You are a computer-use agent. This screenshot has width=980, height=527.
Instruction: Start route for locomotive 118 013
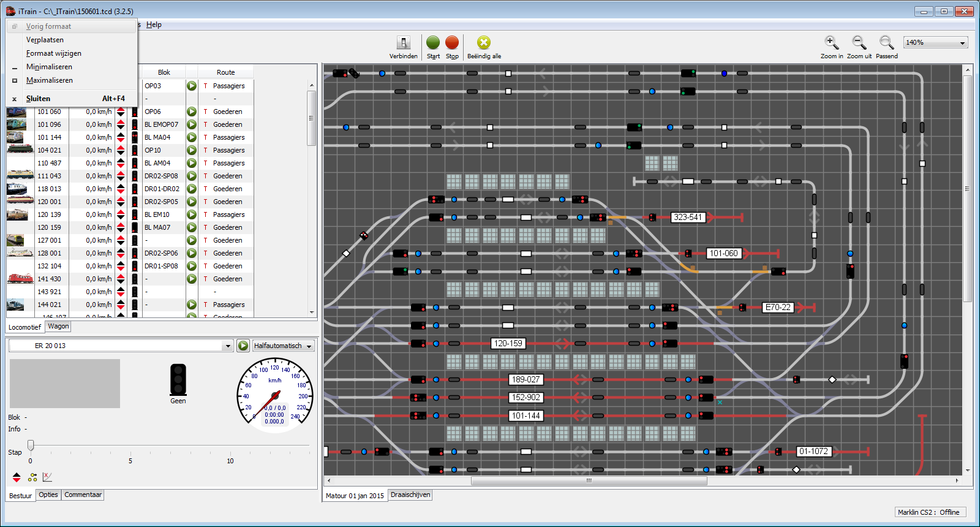[x=192, y=189]
